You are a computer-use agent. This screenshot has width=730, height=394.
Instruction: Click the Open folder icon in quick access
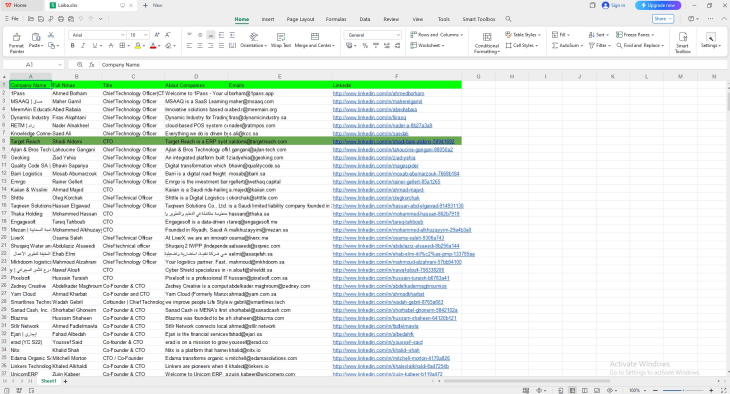(31, 19)
